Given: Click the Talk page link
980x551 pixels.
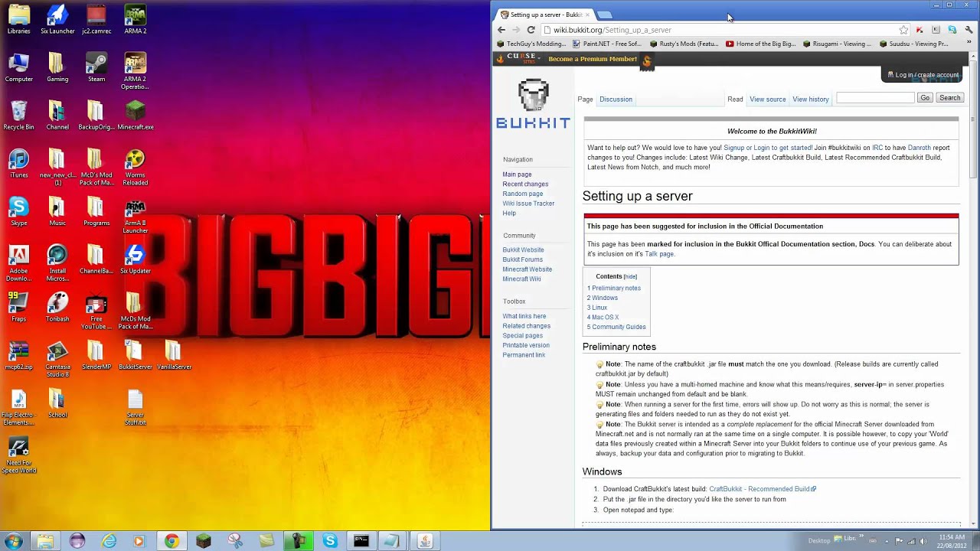Looking at the screenshot, I should [659, 254].
